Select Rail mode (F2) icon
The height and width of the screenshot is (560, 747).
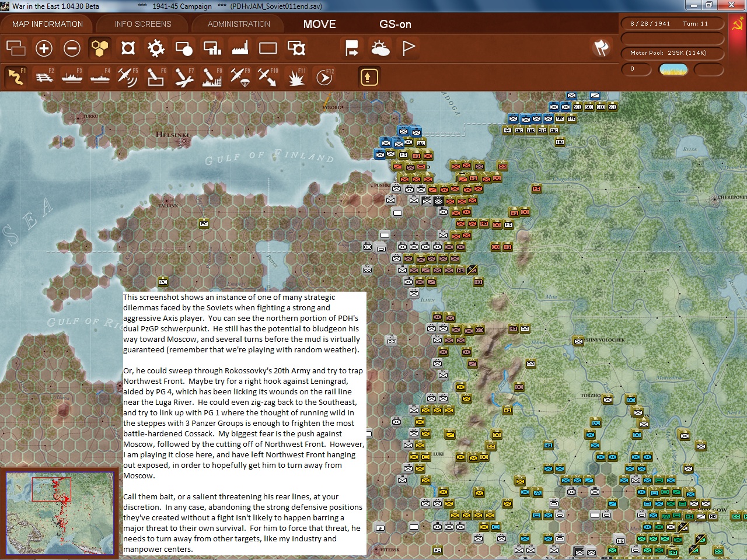click(x=44, y=77)
